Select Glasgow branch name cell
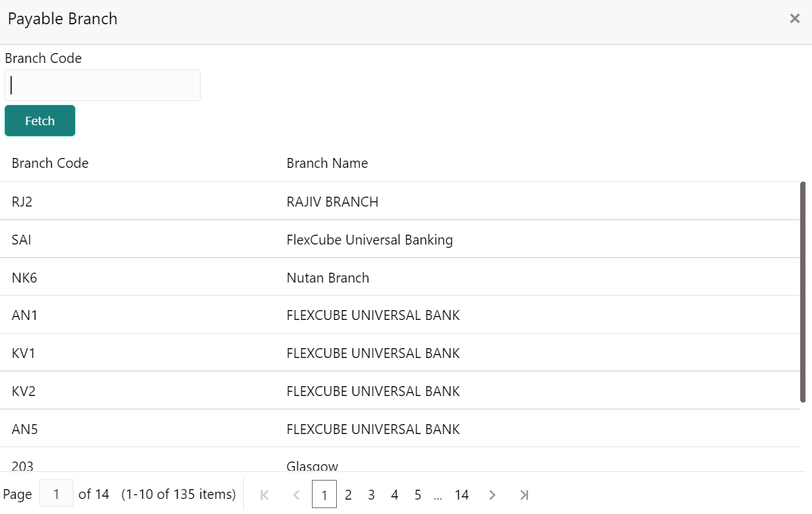The height and width of the screenshot is (514, 812). pos(313,465)
